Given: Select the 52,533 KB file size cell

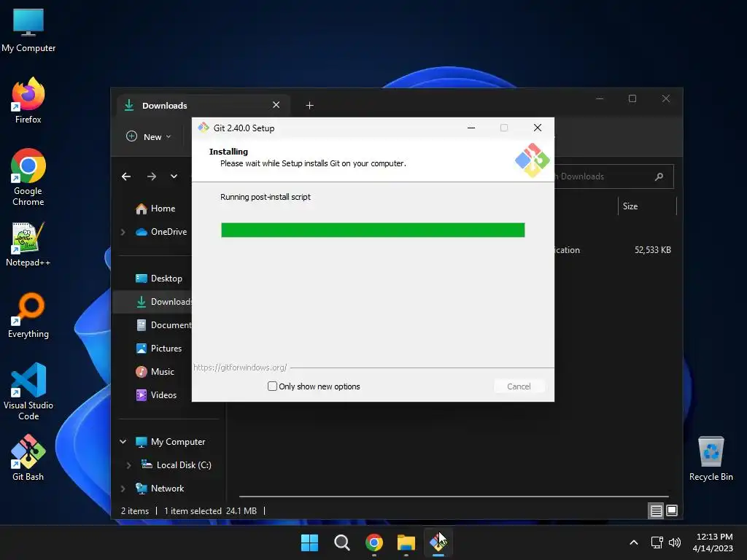Looking at the screenshot, I should pyautogui.click(x=652, y=250).
